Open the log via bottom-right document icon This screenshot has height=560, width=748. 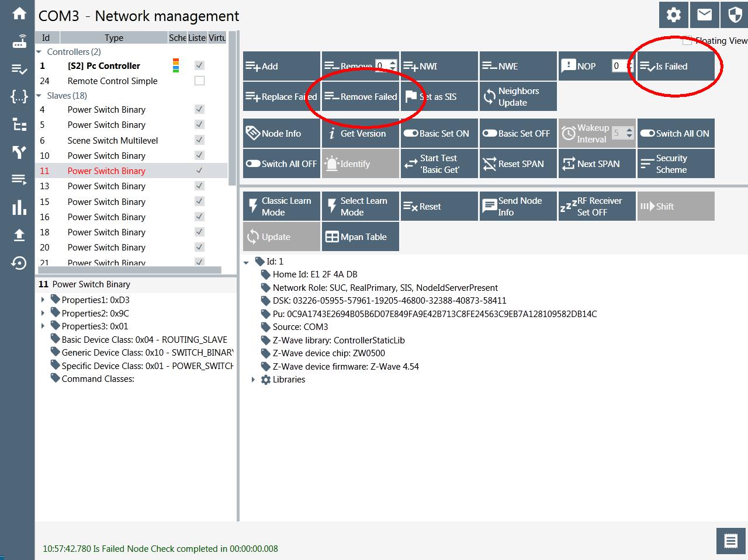point(731,541)
